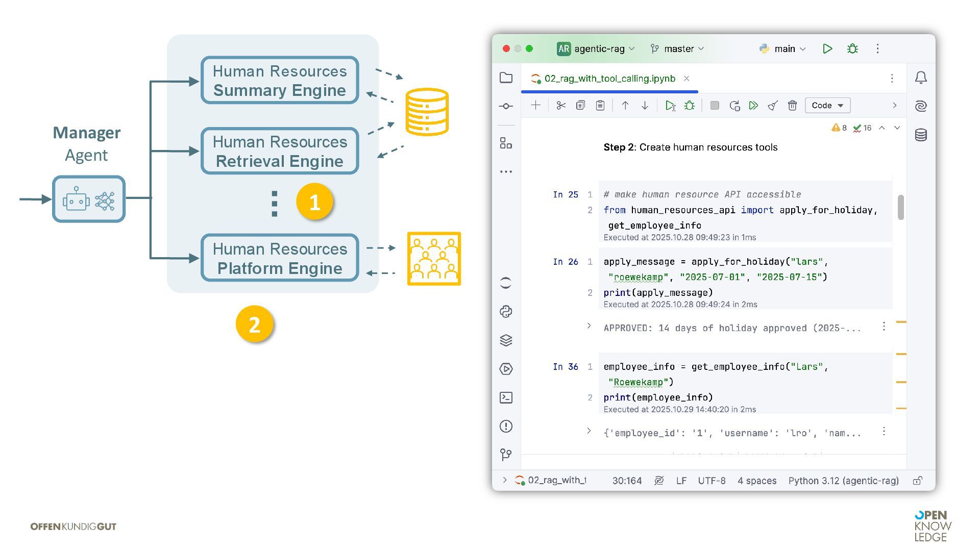
Task: Click the Run All cells icon
Action: pyautogui.click(x=753, y=106)
